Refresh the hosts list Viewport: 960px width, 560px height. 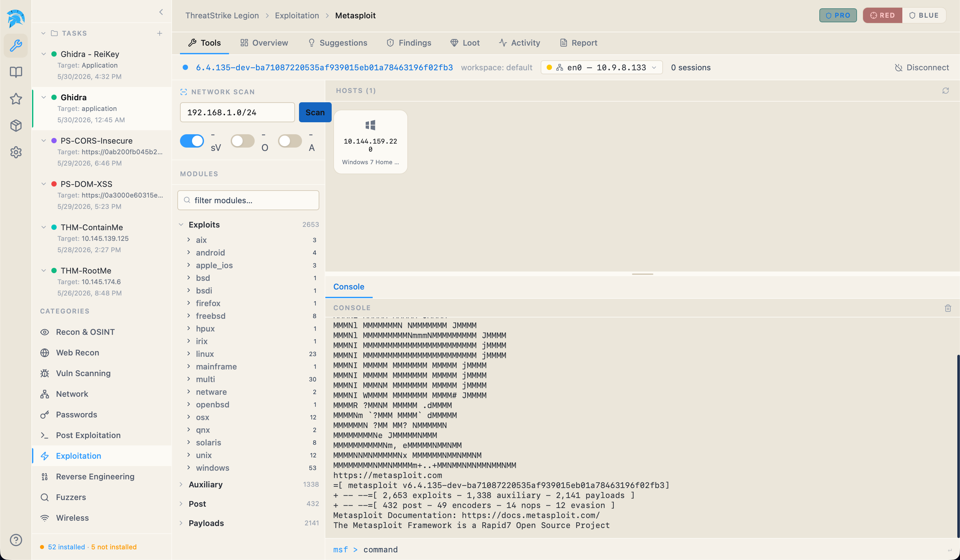pos(946,91)
